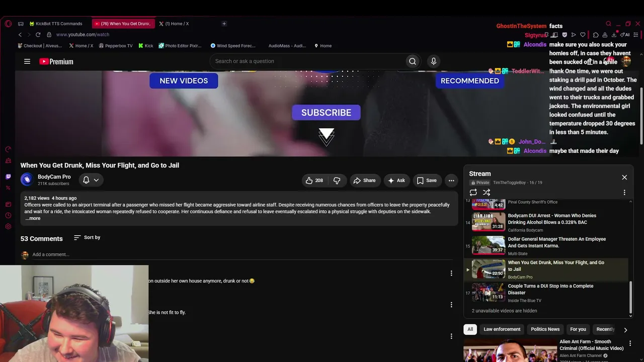
Task: Click the address bar showing www.youtube.com/watch
Action: point(83,35)
